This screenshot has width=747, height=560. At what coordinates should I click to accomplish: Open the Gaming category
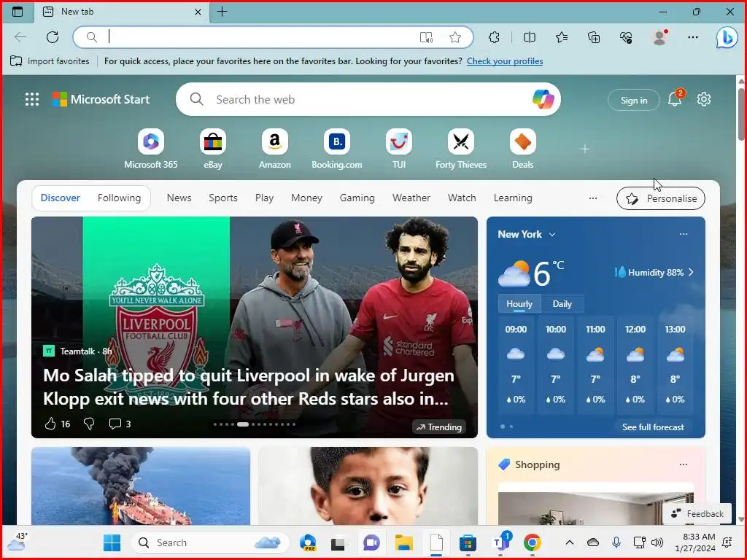(357, 198)
